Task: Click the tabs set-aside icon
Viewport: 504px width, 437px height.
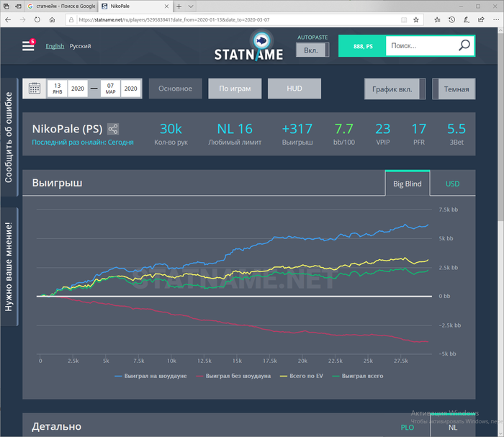Action: pos(6,6)
